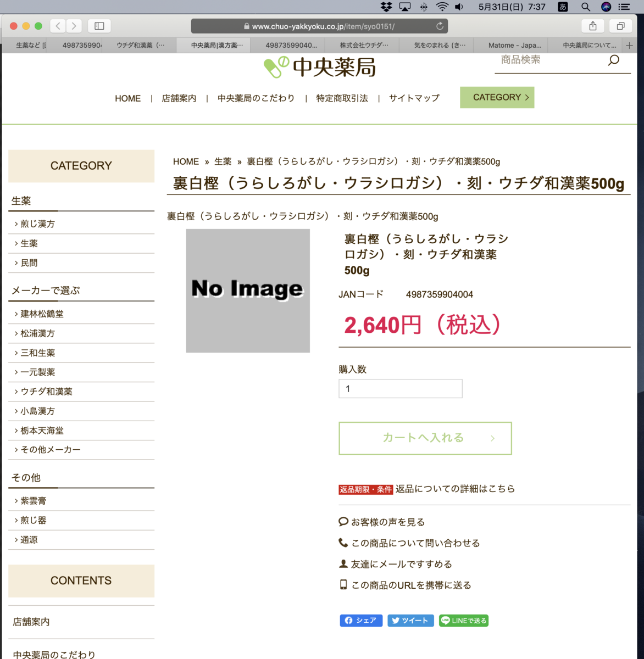The height and width of the screenshot is (659, 644).
Task: Open Notification Center list icon
Action: [624, 7]
